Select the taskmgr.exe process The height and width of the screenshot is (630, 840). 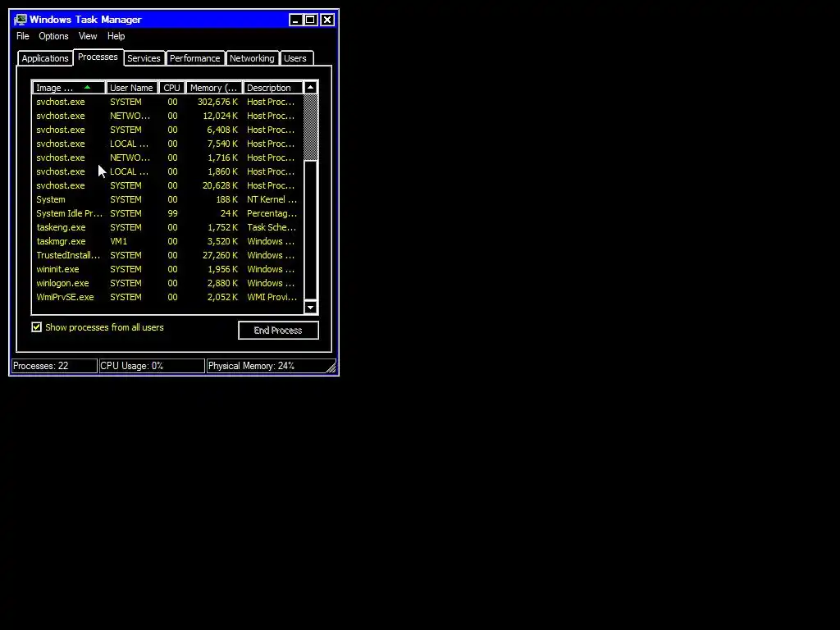[x=167, y=241]
